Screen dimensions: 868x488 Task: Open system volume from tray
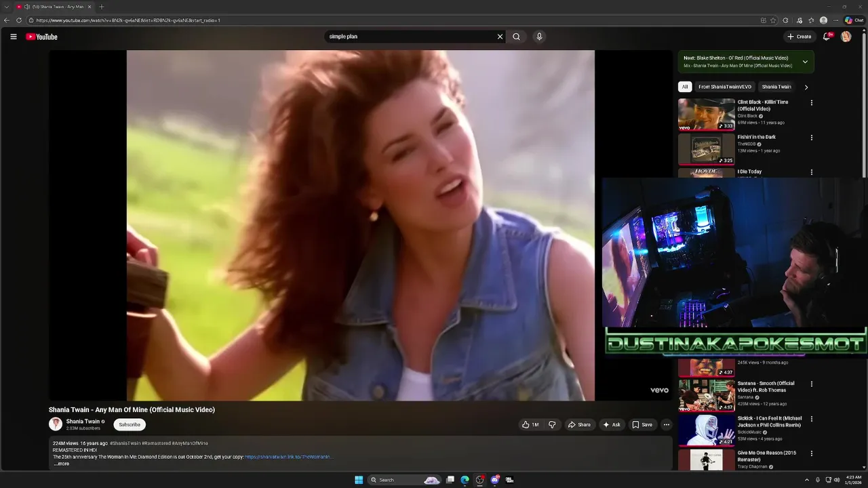(837, 480)
